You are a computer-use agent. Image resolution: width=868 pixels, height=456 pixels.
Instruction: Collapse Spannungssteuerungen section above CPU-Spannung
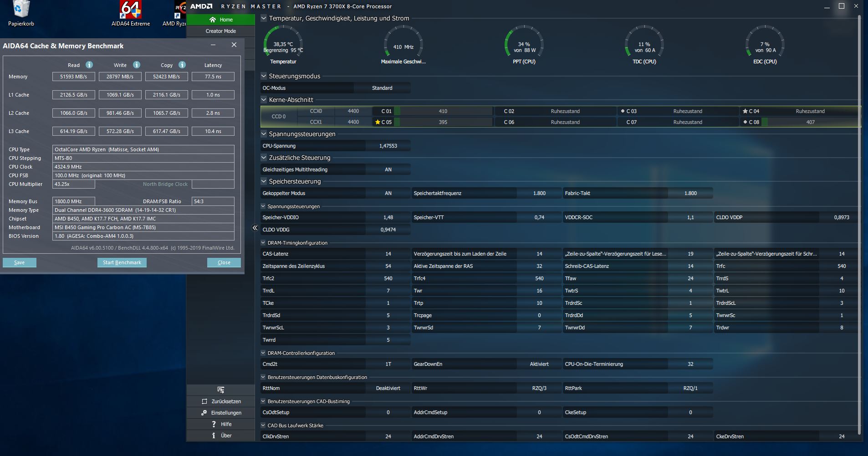pyautogui.click(x=264, y=134)
